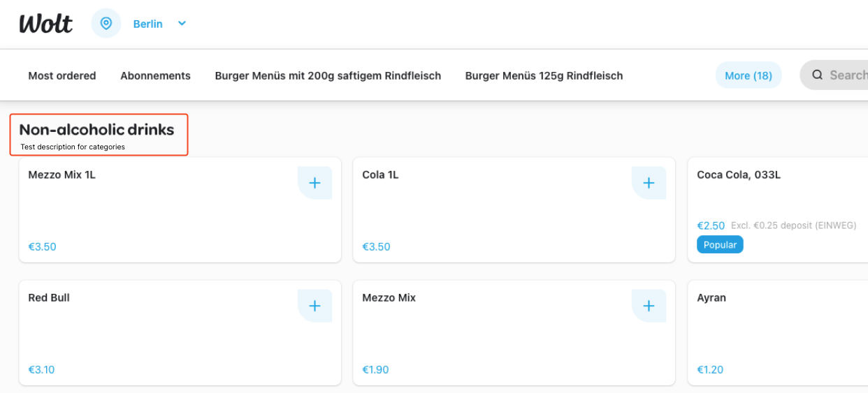Focus the Search input field
The width and height of the screenshot is (868, 393).
coord(834,75)
